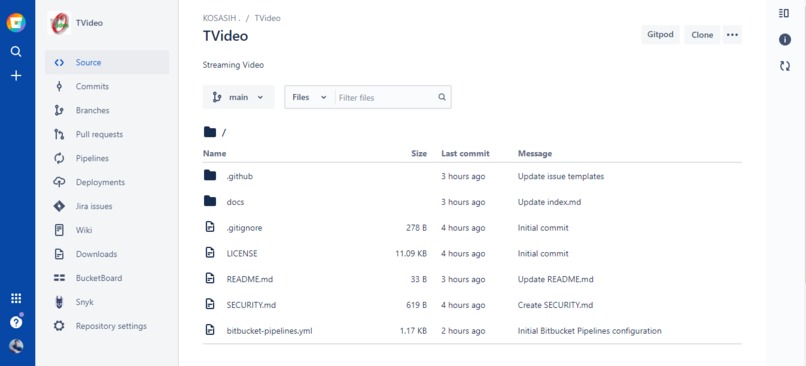Open the .gitignore file
806x366 pixels.
[244, 228]
